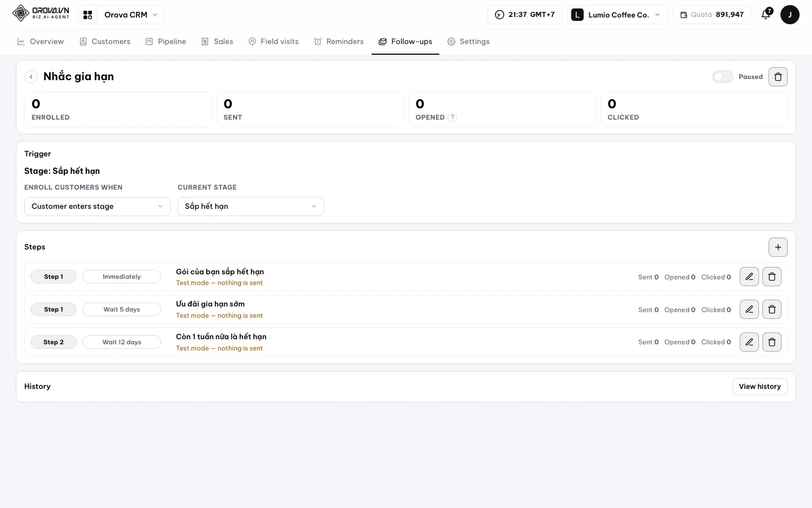Click the Step 2 badge

pos(54,342)
